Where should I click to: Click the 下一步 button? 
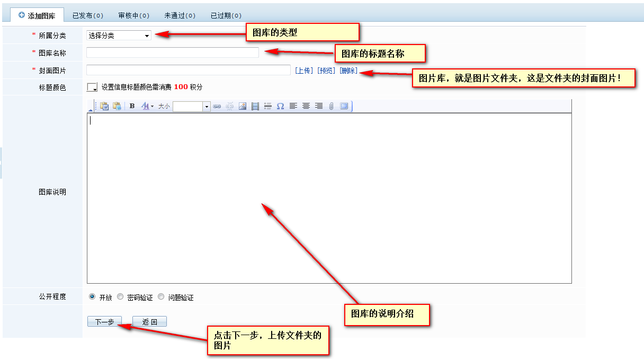pos(104,321)
